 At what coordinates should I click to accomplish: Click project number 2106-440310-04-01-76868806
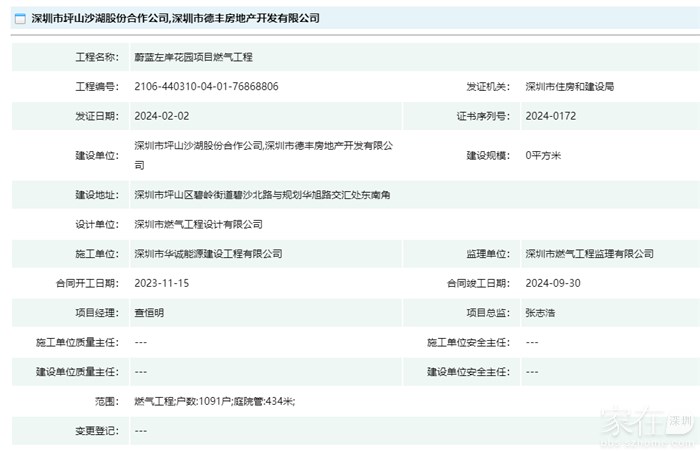(206, 86)
